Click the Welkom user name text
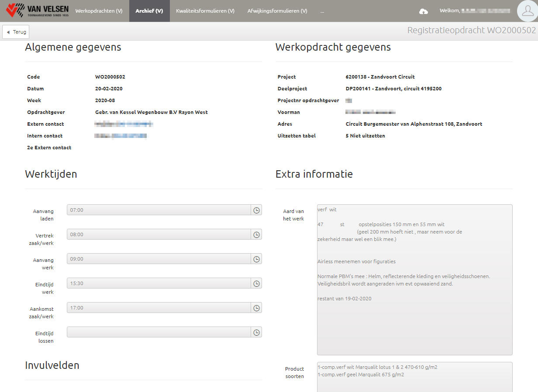 tap(475, 11)
